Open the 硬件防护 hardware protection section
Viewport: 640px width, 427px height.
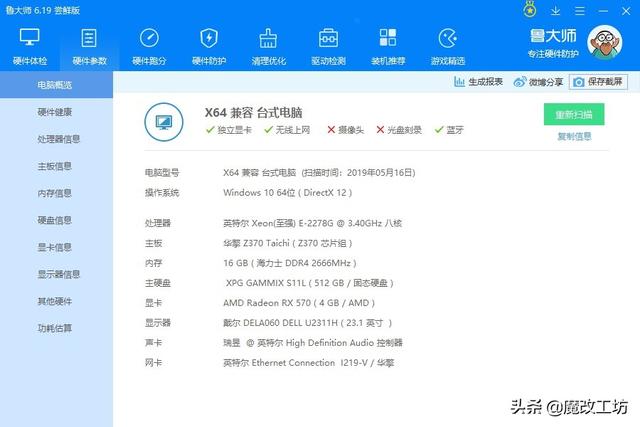tap(209, 46)
